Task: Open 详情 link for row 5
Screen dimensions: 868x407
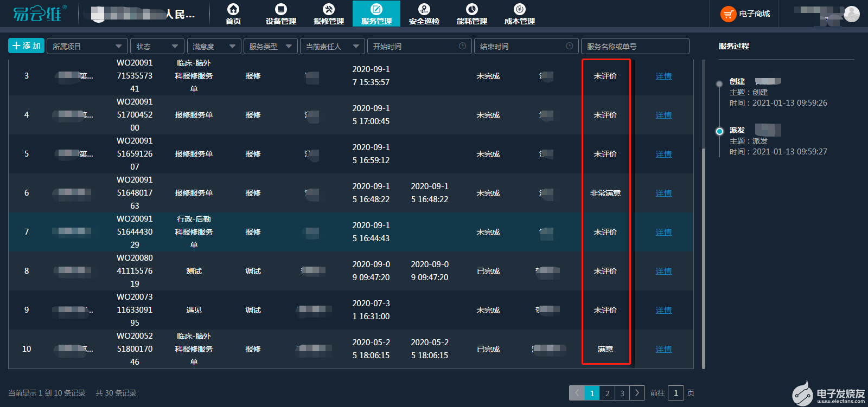Action: click(663, 154)
